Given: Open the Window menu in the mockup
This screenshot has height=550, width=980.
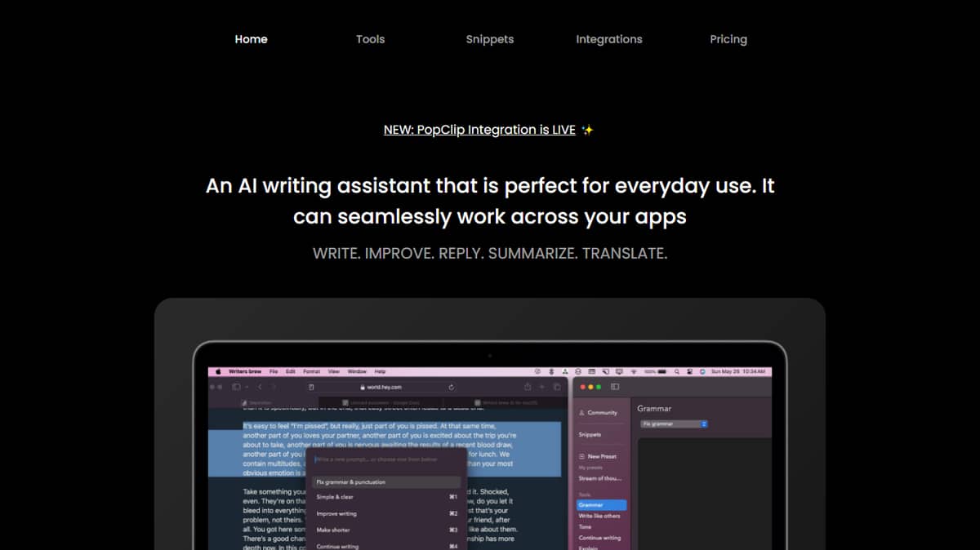Looking at the screenshot, I should pos(357,371).
